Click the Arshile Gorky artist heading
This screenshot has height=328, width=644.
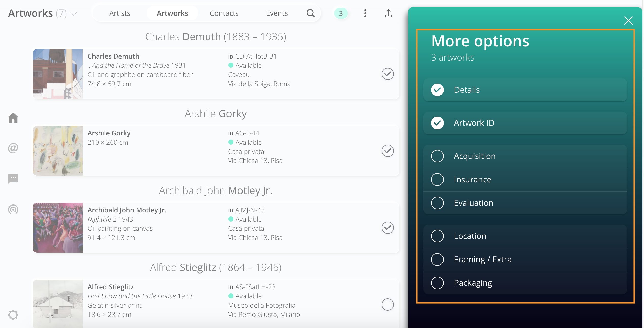216,114
